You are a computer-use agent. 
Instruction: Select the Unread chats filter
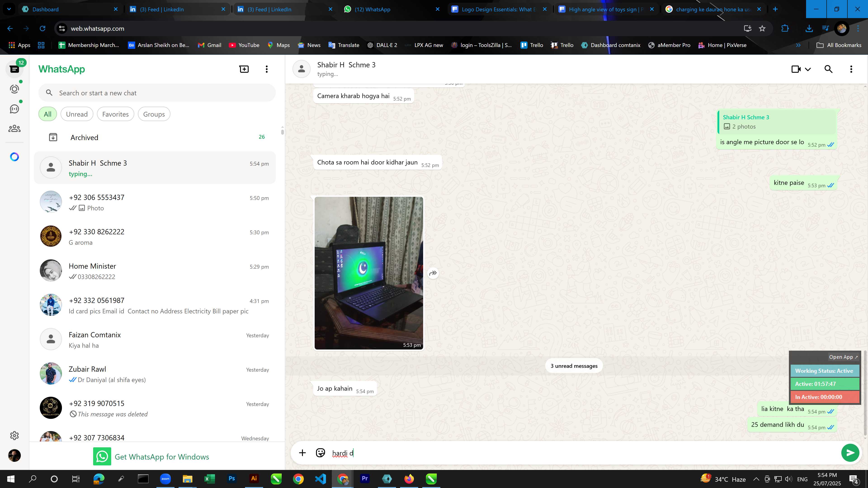coord(77,114)
